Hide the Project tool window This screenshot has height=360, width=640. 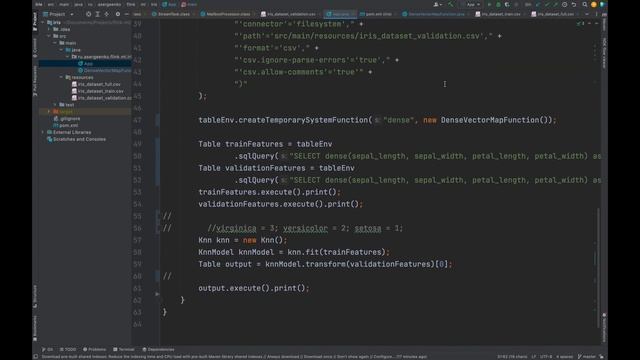(127, 14)
